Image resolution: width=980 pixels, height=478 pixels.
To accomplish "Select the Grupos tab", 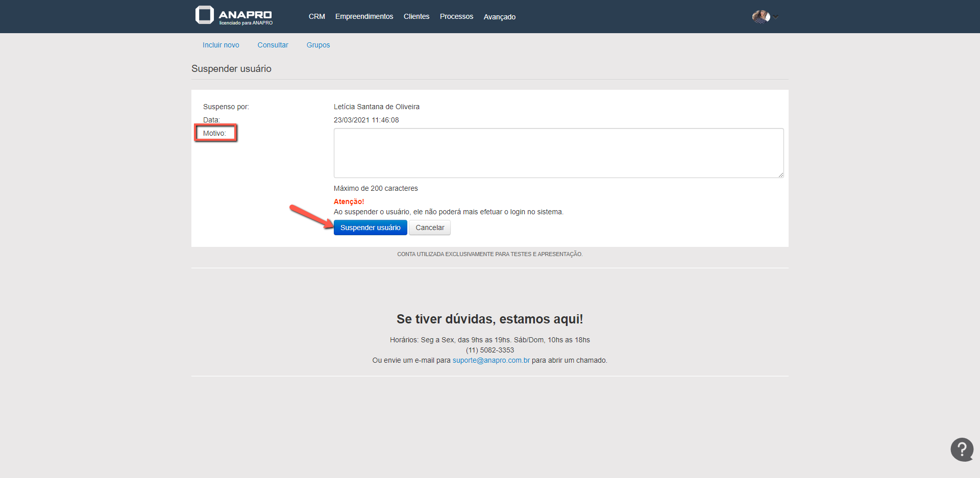I will coord(318,45).
